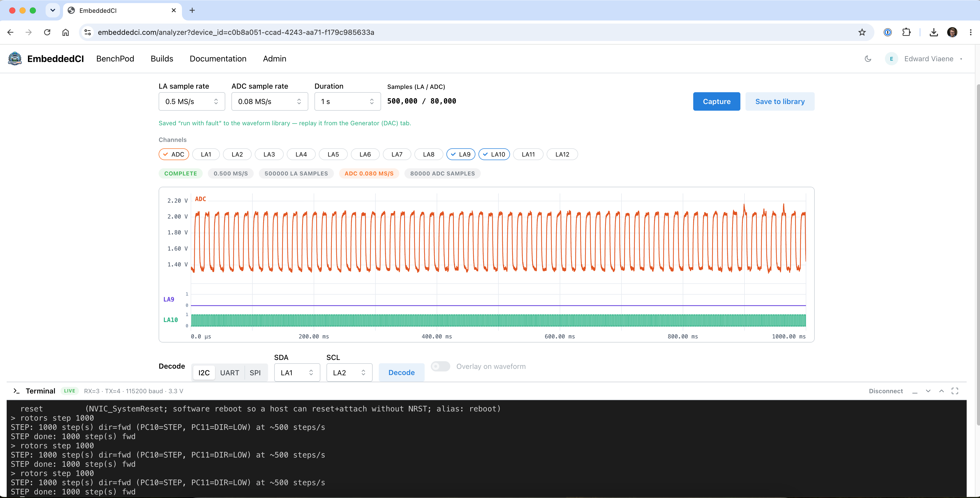Enable the LA1 channel
This screenshot has height=498, width=980.
click(206, 154)
